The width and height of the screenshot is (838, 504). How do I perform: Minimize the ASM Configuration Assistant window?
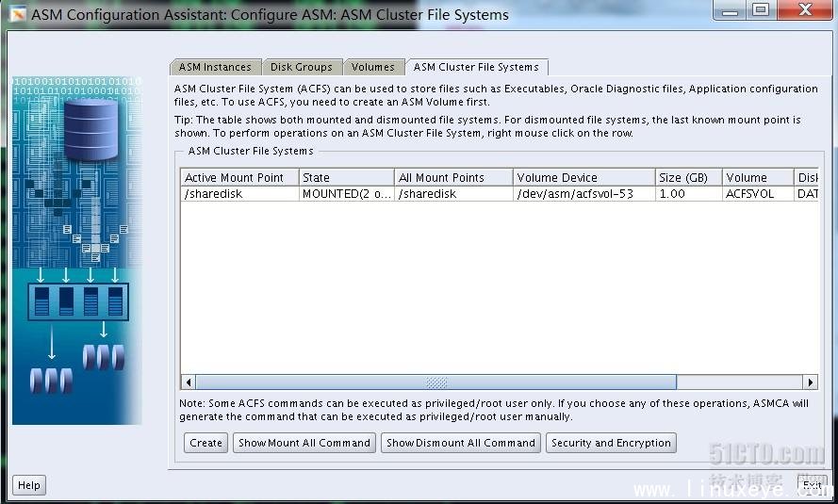point(730,10)
